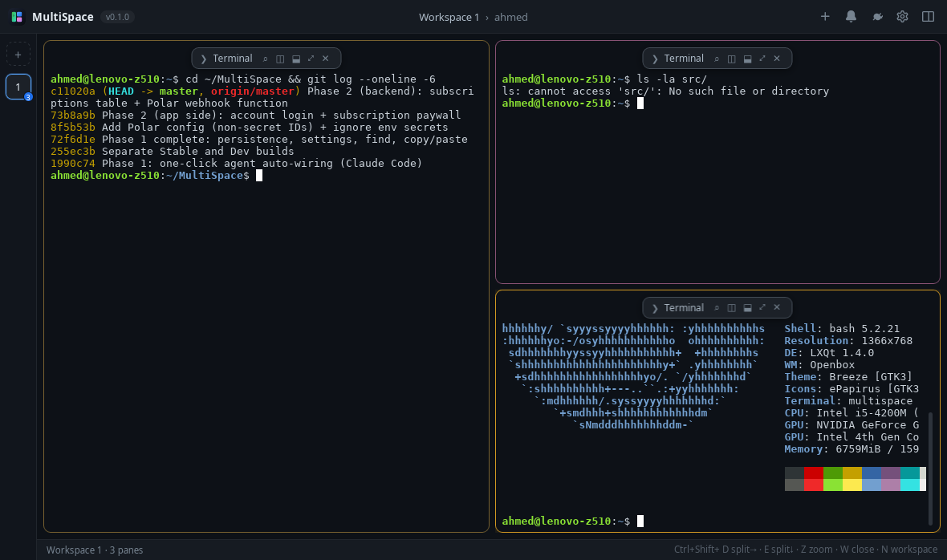
Task: Split the ls src terminal pane down
Action: pos(747,59)
